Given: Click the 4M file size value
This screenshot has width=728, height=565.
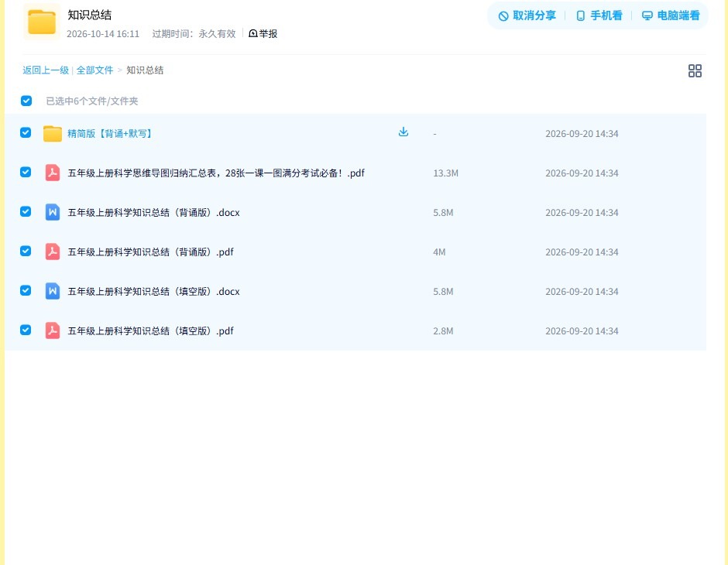Looking at the screenshot, I should [439, 252].
